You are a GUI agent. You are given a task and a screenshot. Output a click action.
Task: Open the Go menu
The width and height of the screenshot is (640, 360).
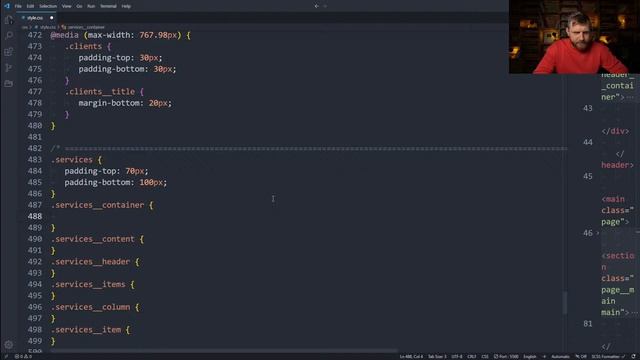pyautogui.click(x=79, y=6)
